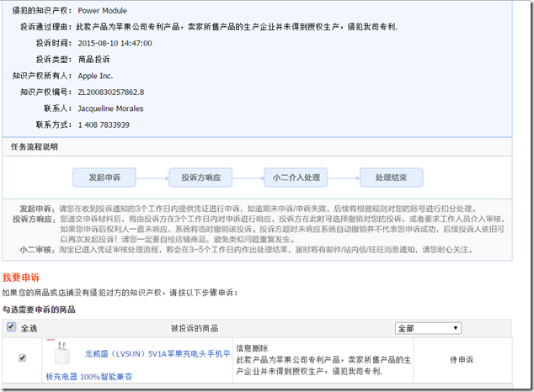Uncheck the LVSUN charger product row checkbox

coord(23,358)
